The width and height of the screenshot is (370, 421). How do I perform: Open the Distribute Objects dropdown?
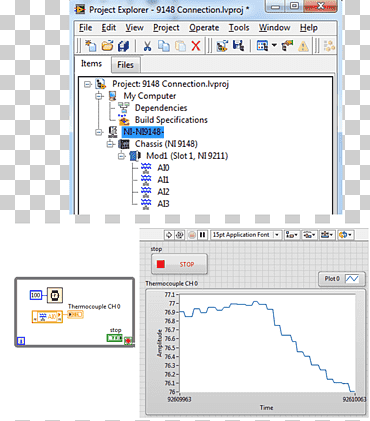tap(309, 235)
